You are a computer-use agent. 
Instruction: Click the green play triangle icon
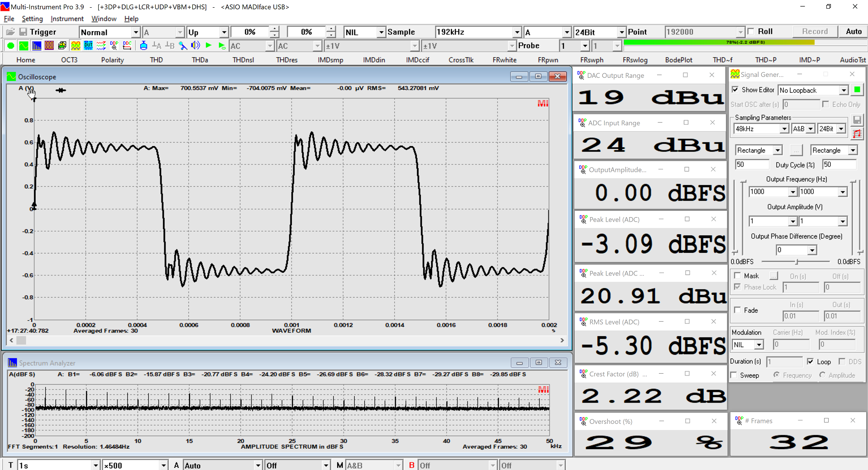point(209,46)
